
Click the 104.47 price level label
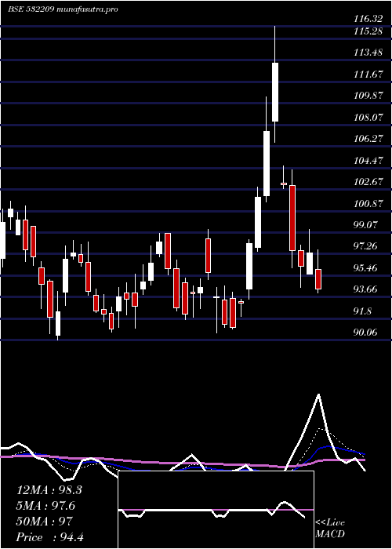(x=368, y=161)
